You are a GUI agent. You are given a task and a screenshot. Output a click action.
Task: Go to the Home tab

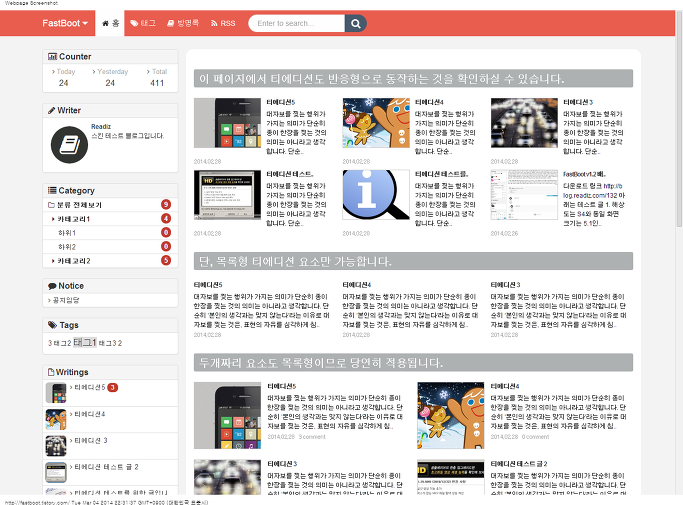click(x=110, y=23)
